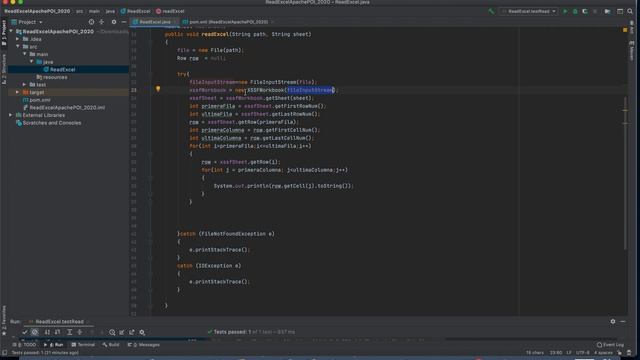
Task: Hide the Run panel with its minus icon
Action: point(623,322)
